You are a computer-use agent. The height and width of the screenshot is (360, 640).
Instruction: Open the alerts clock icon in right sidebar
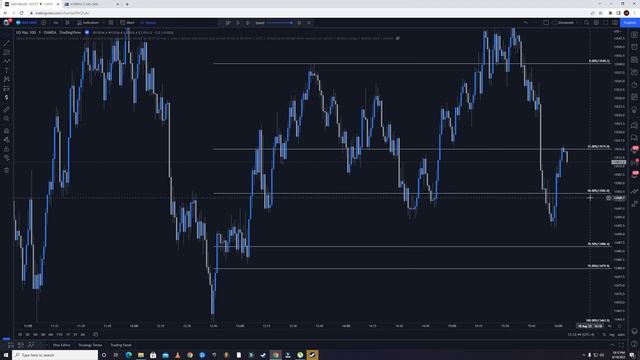[x=634, y=47]
